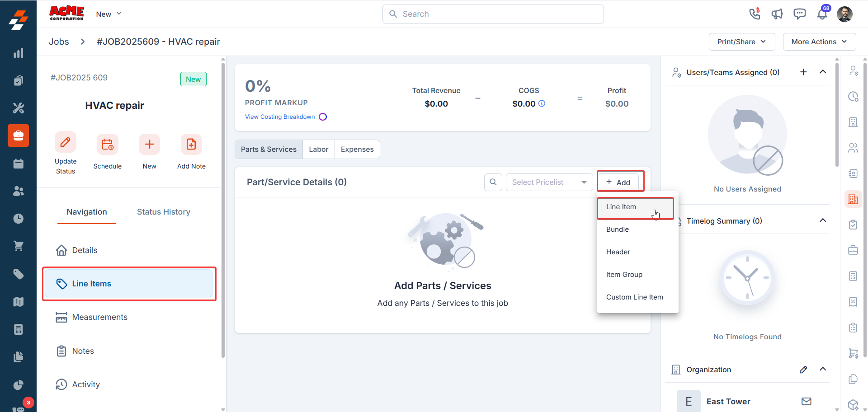Select the Navigation tab
This screenshot has height=412, width=868.
coord(87,212)
